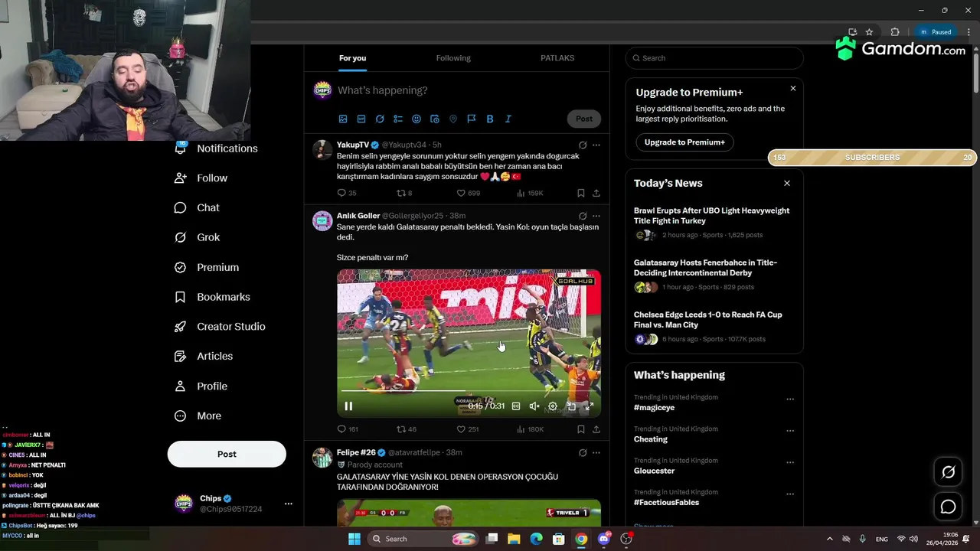The image size is (980, 551).
Task: Open the #magiceye trending topic
Action: coord(654,407)
